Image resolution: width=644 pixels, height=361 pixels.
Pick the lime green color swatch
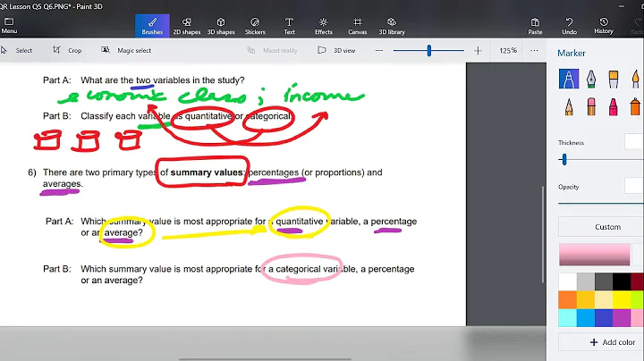tap(638, 300)
